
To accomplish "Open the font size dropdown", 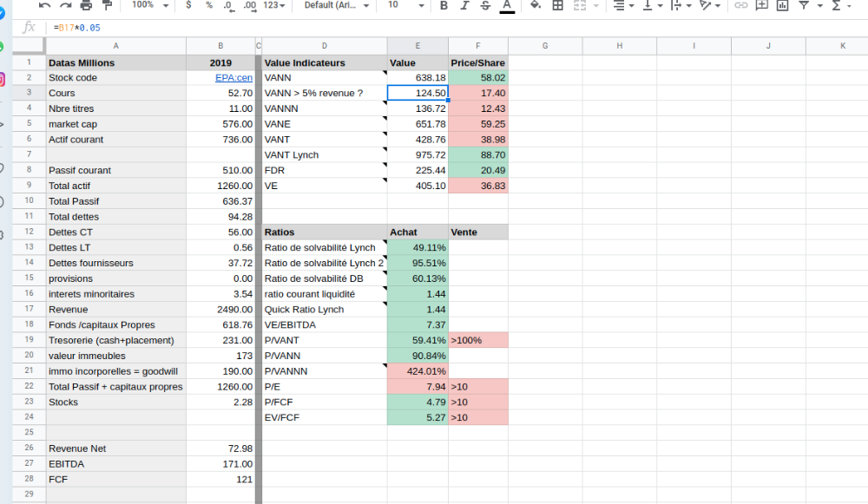I will pyautogui.click(x=404, y=5).
